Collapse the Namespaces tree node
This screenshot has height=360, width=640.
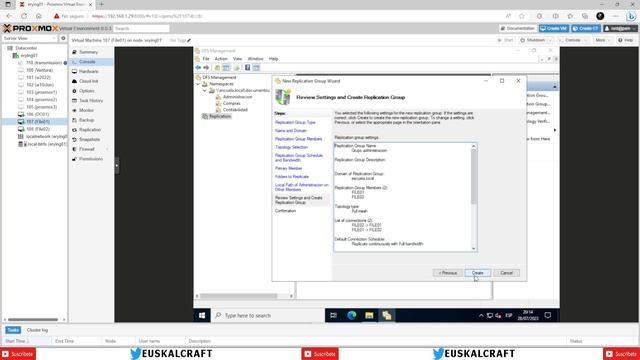(198, 84)
